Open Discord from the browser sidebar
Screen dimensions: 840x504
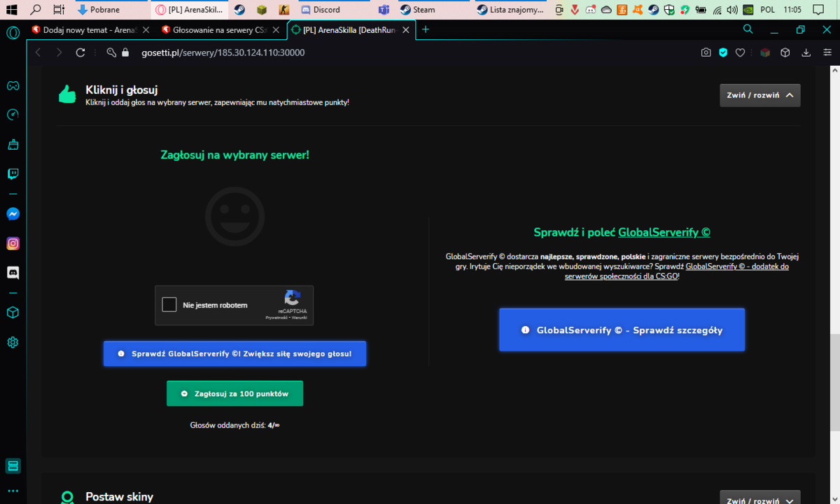click(x=13, y=272)
